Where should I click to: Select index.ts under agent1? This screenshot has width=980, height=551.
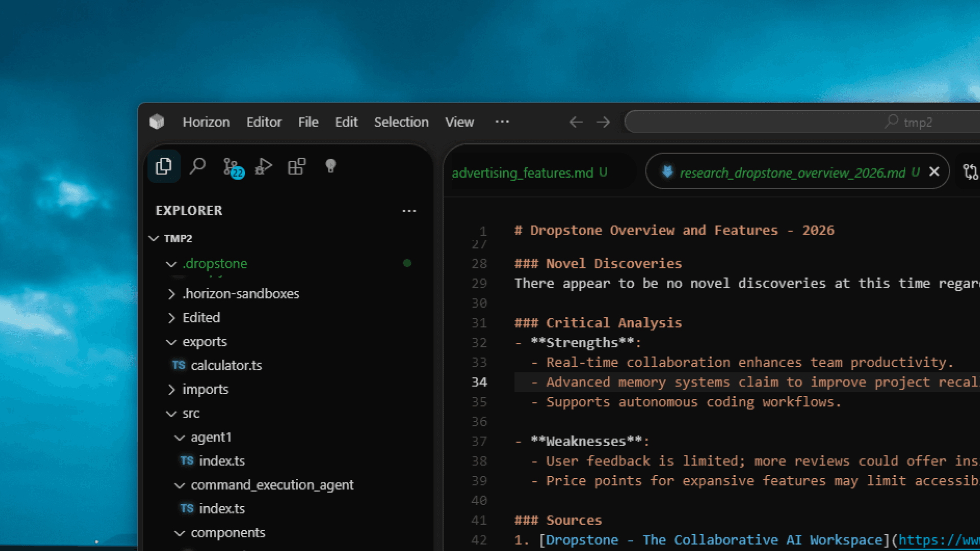coord(222,460)
